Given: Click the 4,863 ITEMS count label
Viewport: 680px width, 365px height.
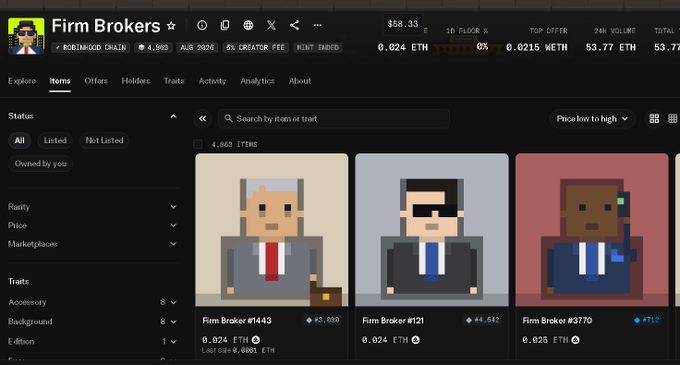Looking at the screenshot, I should point(234,144).
